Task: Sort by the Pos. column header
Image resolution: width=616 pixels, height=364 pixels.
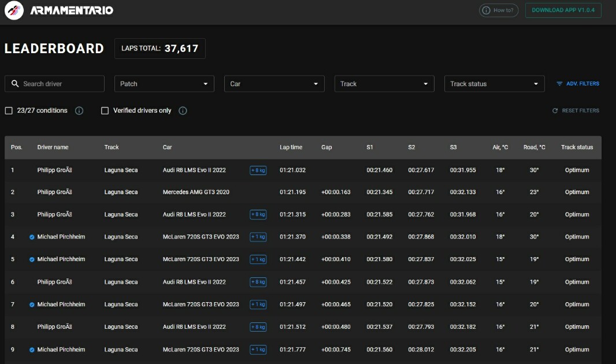Action: click(17, 147)
